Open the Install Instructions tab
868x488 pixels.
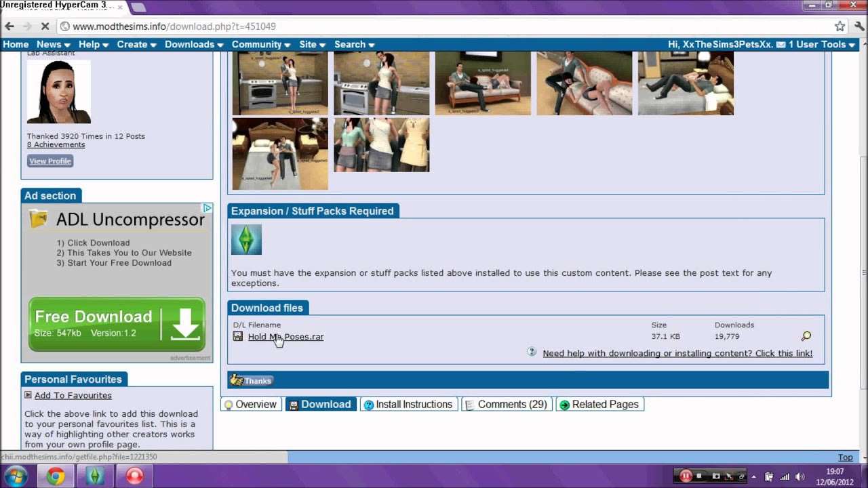click(x=409, y=405)
